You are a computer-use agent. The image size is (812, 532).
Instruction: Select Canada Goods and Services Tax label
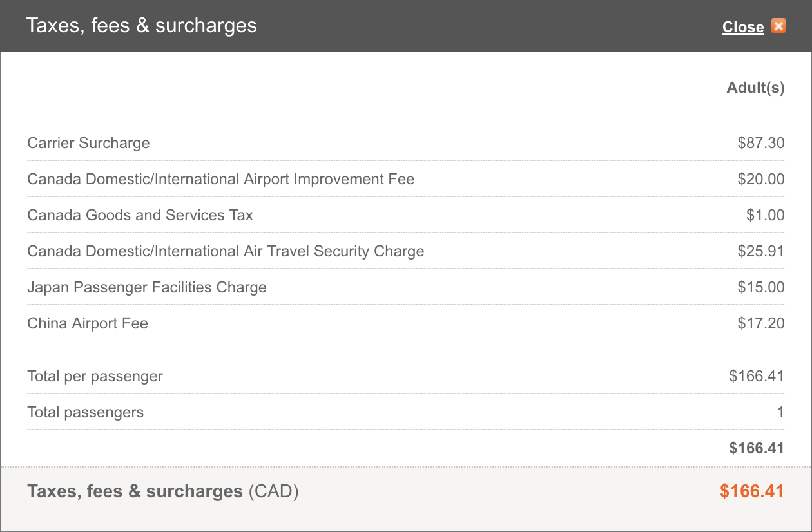(x=140, y=215)
